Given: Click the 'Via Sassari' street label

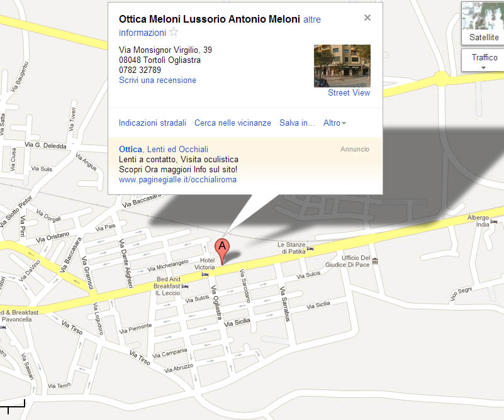Looking at the screenshot, I should tap(27, 367).
